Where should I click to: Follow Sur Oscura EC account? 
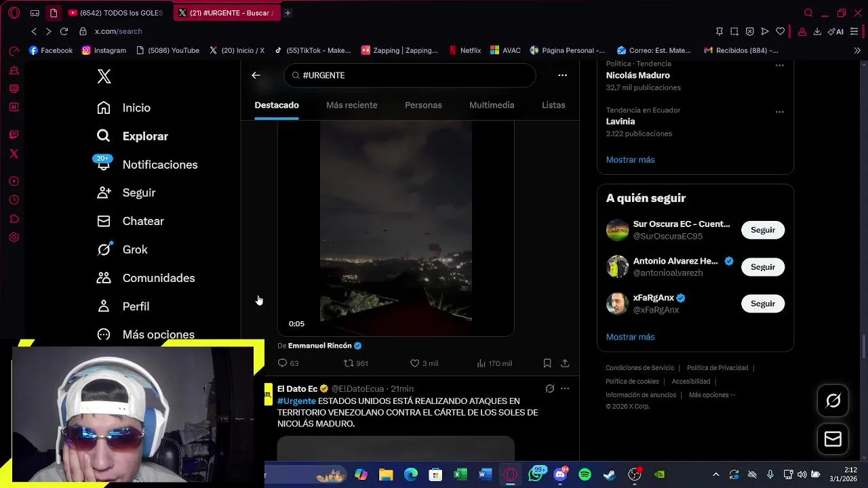pyautogui.click(x=763, y=230)
